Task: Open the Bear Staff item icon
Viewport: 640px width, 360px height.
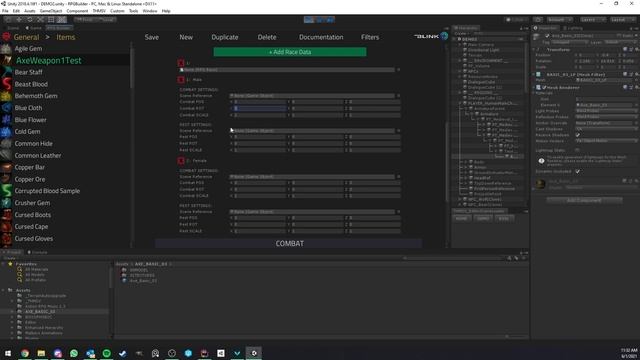Action: click(6, 72)
